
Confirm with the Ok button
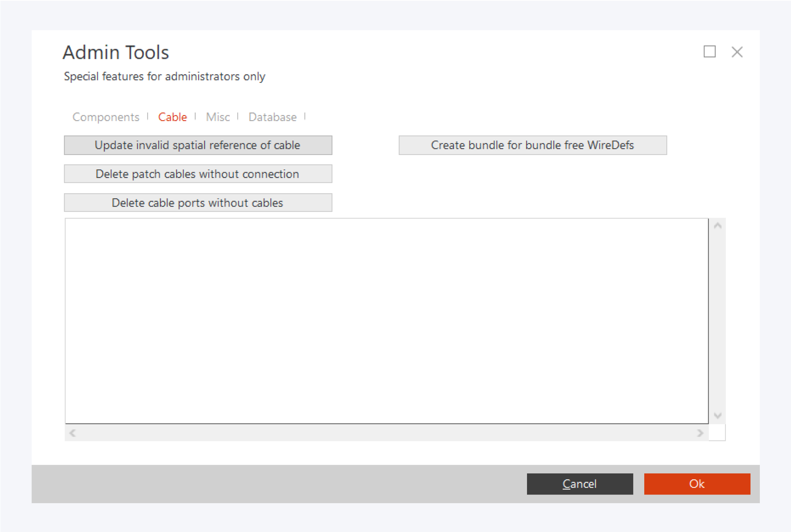click(697, 483)
